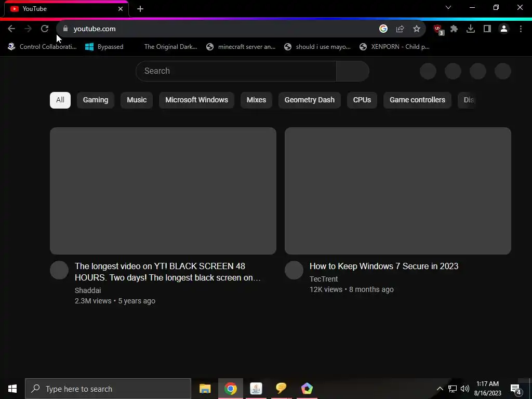Open the Extensions puzzle-piece menu
This screenshot has height=399, width=532.
pyautogui.click(x=454, y=29)
